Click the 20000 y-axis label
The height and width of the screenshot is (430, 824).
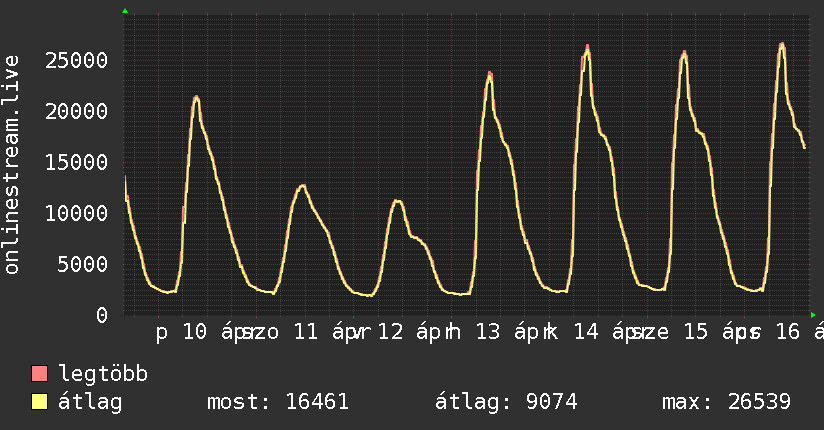[x=76, y=111]
